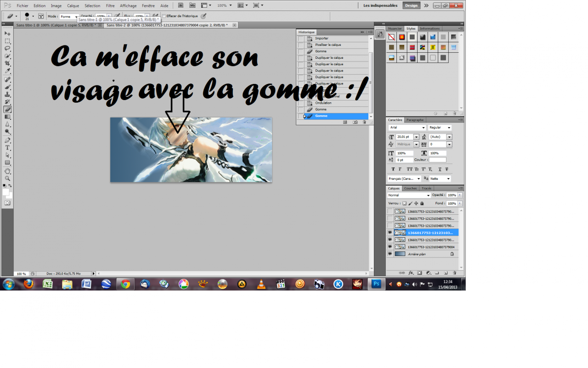Viewport: 588px width, 368px height.
Task: Click the Ondulation history state
Action: (x=323, y=103)
